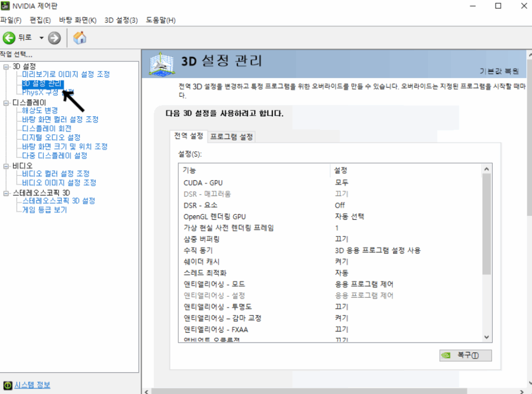Viewport: 532px width, 394px height.
Task: Click the NVIDIA app icon in title bar
Action: click(5, 6)
